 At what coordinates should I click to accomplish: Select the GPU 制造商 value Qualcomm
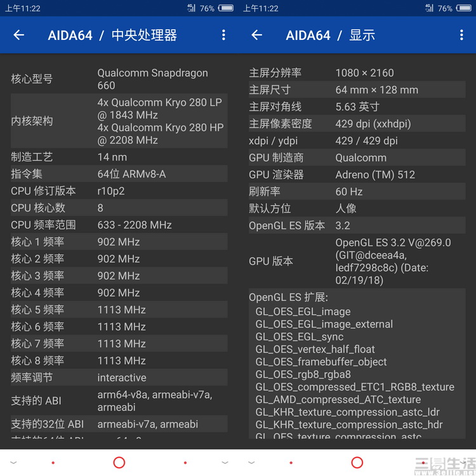pos(361,158)
